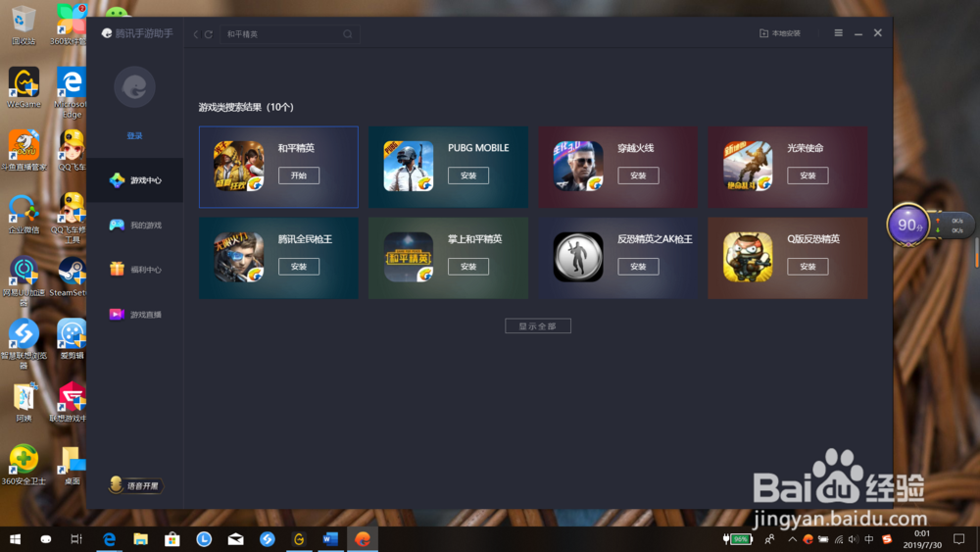980x552 pixels.
Task: Expand the hidden system tray icons chevron
Action: 792,539
